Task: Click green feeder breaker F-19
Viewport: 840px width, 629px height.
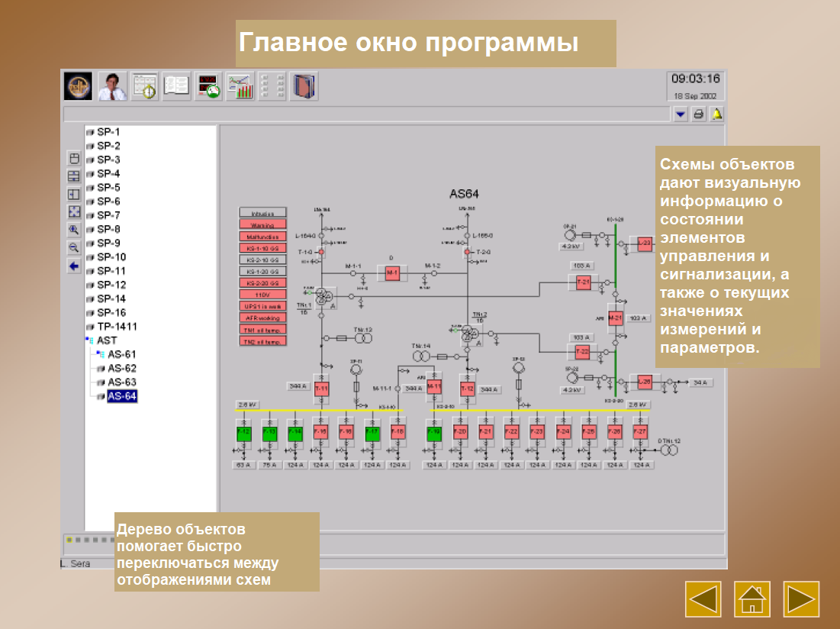Action: coord(434,432)
